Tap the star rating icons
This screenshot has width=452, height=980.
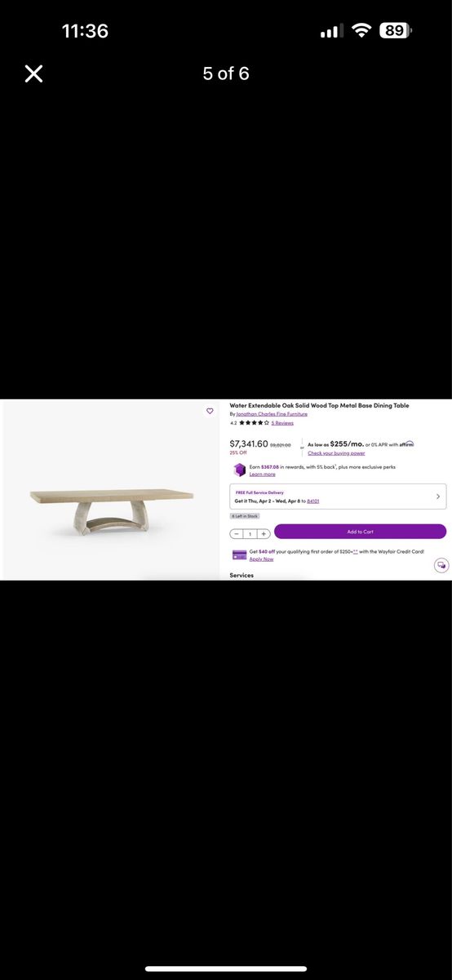[254, 423]
